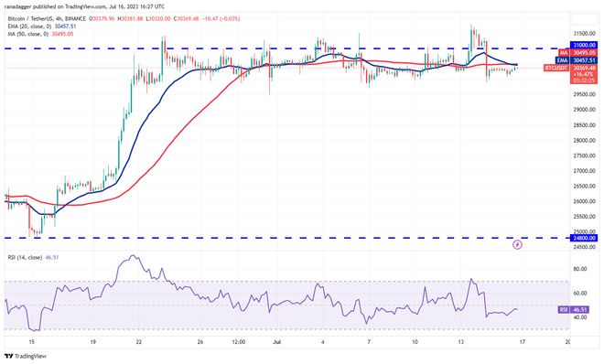Click the RSI 80.00 scale label
The width and height of the screenshot is (604, 364).
(580, 269)
